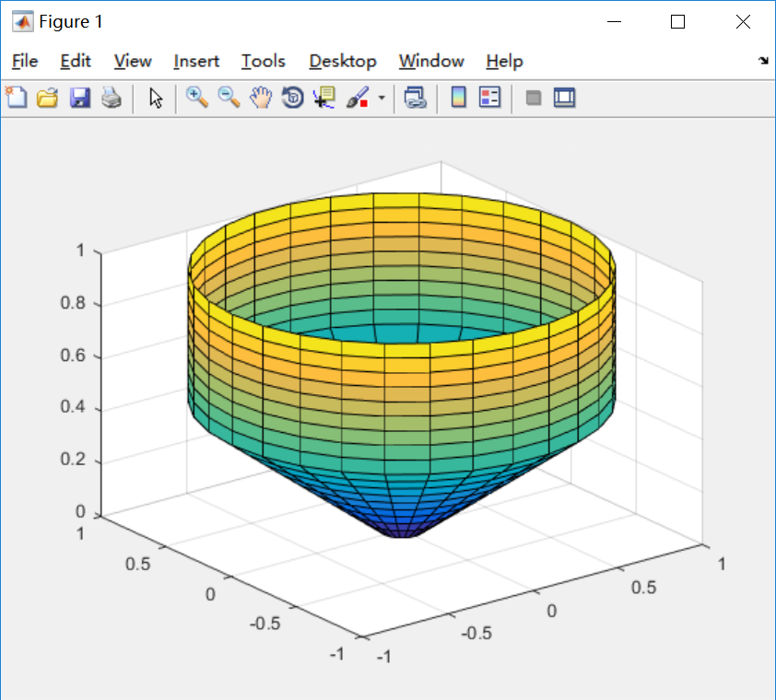The image size is (776, 700).
Task: Save the figure using floppy disk icon
Action: point(79,98)
